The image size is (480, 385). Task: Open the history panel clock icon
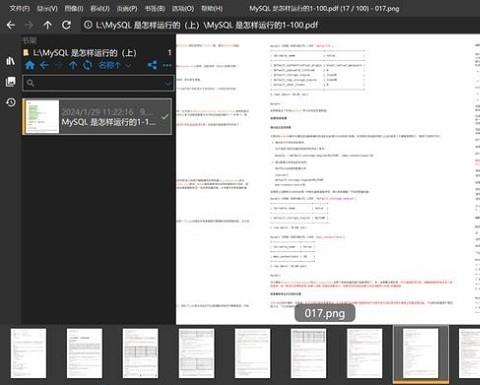(x=10, y=102)
